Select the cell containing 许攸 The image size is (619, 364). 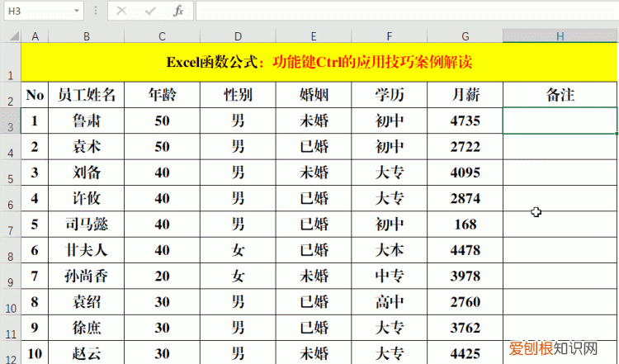pyautogui.click(x=87, y=199)
